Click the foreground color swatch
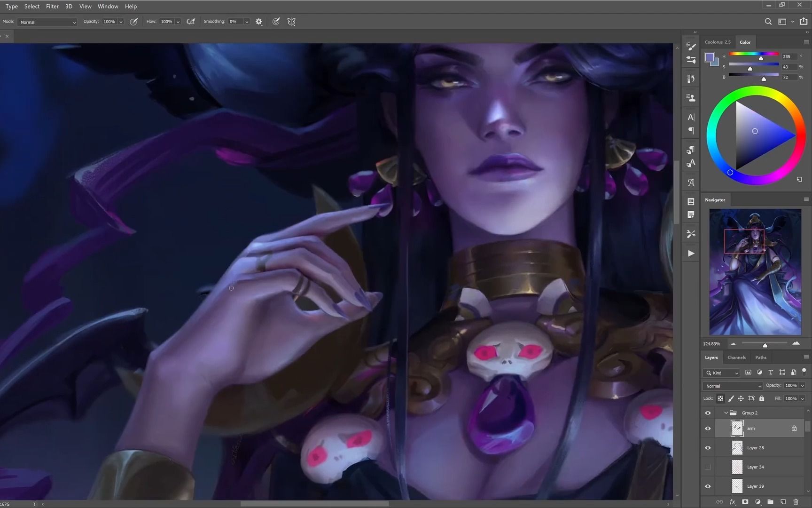The height and width of the screenshot is (508, 812). [709, 57]
